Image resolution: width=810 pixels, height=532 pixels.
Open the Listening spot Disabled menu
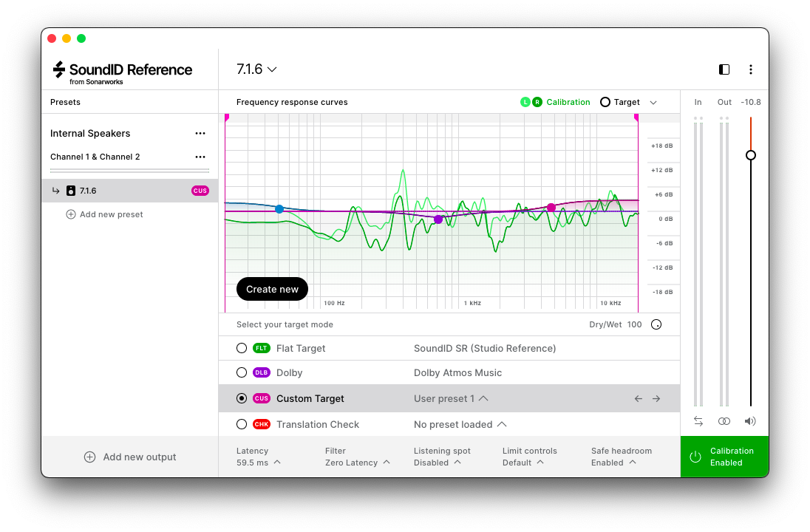(x=442, y=457)
